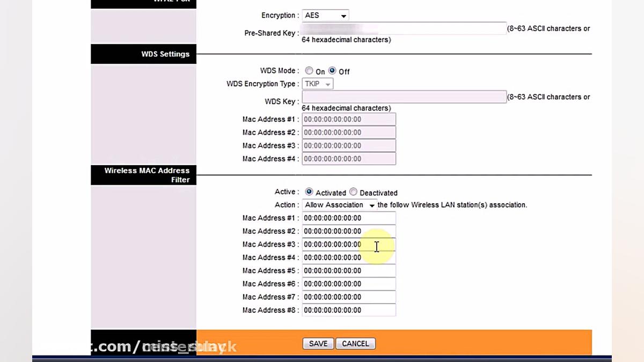Click WDS Mac Address #1 field
644x362 pixels.
(349, 119)
